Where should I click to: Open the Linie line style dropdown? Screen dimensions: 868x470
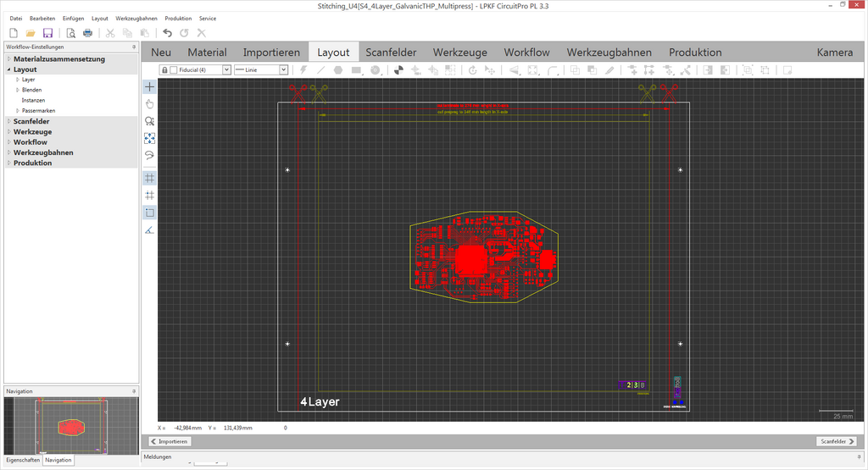(283, 69)
